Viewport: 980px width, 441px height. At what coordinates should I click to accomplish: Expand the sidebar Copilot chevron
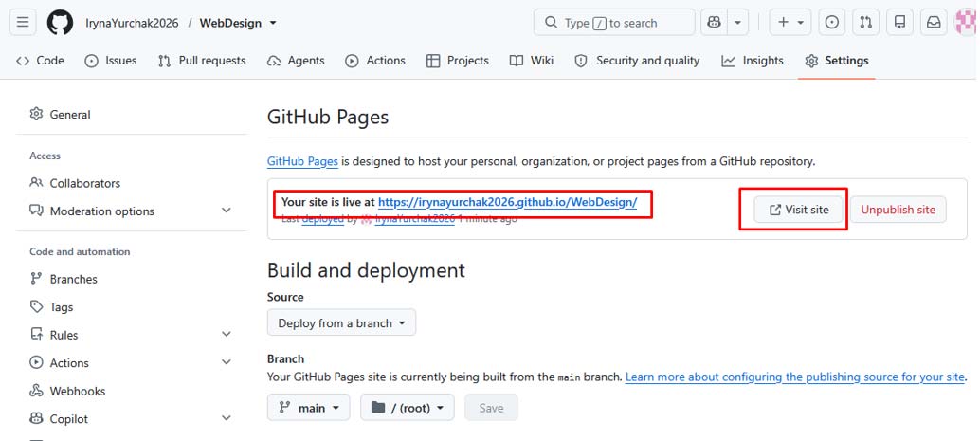click(x=227, y=418)
